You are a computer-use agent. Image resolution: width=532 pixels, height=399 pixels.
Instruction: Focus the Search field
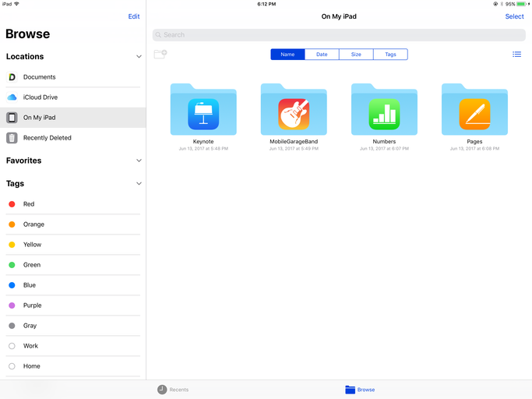[x=339, y=35]
